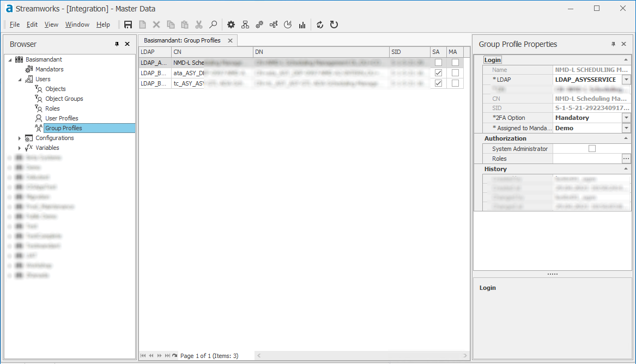This screenshot has width=636, height=364.
Task: Click the Save floppy disk icon
Action: (128, 25)
